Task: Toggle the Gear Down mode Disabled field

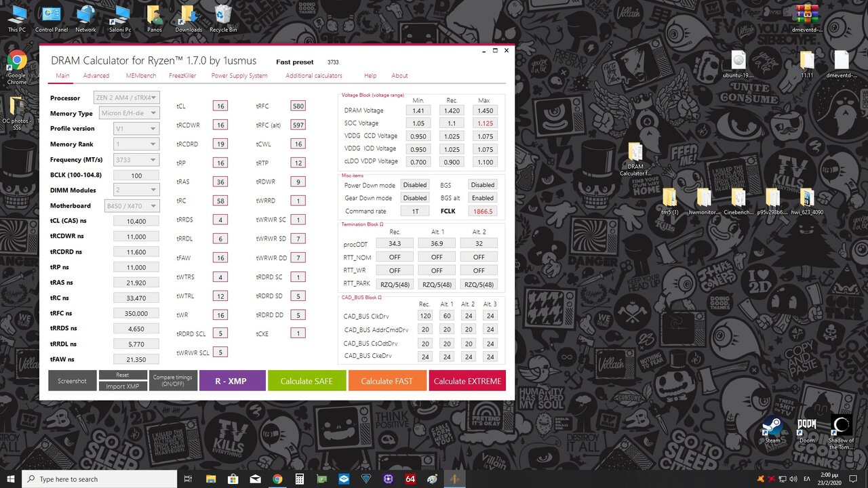Action: pyautogui.click(x=415, y=198)
